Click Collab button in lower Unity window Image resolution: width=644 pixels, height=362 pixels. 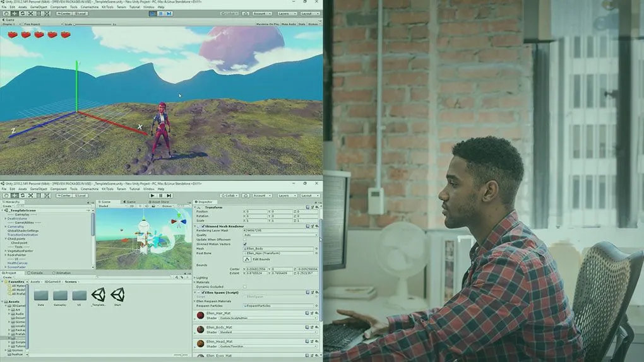point(229,196)
